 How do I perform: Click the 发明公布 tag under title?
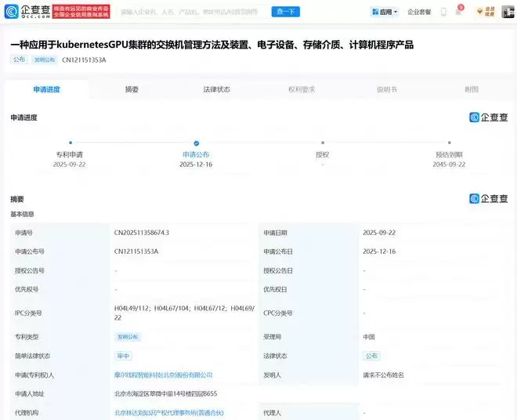tap(45, 59)
